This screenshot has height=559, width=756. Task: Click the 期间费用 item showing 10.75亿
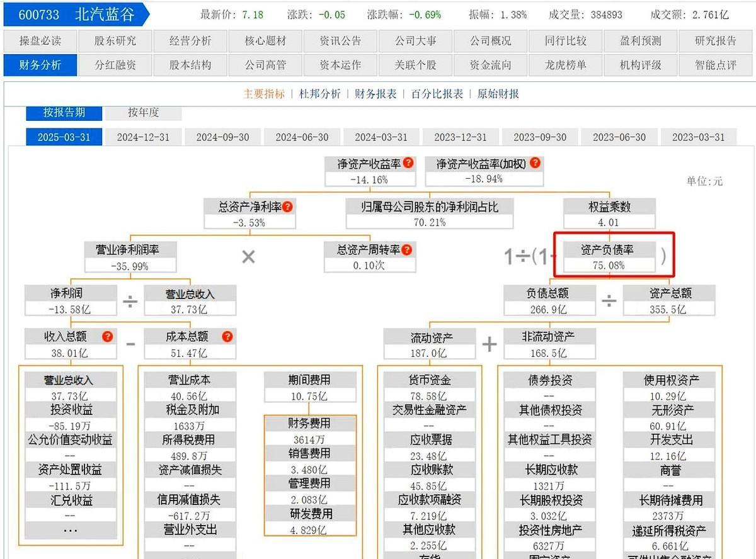tap(310, 388)
